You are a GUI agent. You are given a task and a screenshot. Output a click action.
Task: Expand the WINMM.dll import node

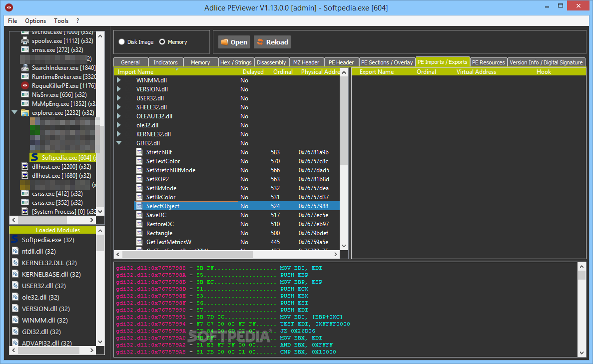coord(119,80)
